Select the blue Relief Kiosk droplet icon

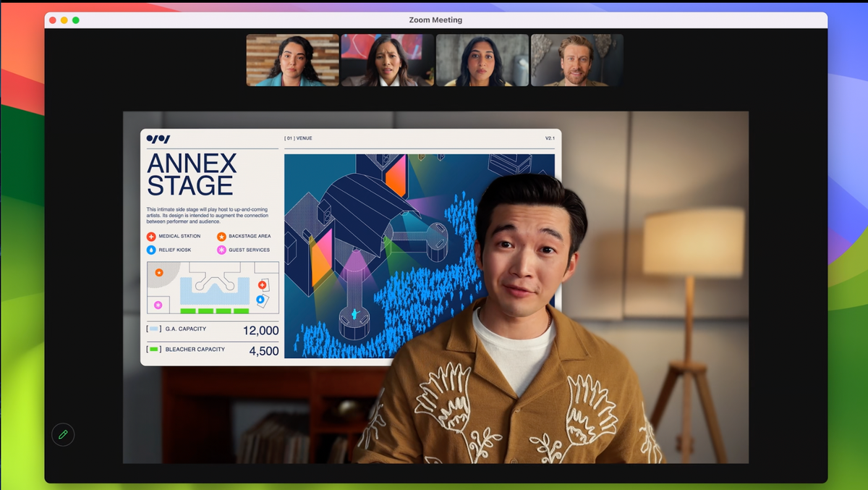(x=150, y=250)
